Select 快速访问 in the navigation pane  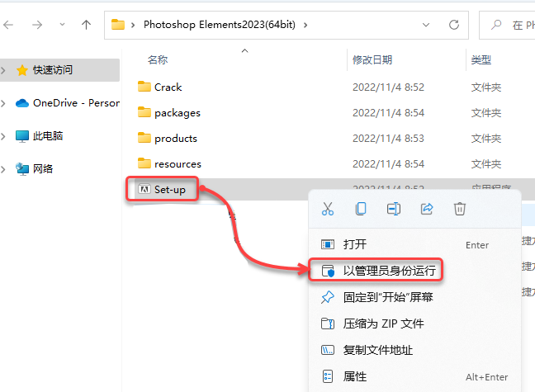point(53,70)
